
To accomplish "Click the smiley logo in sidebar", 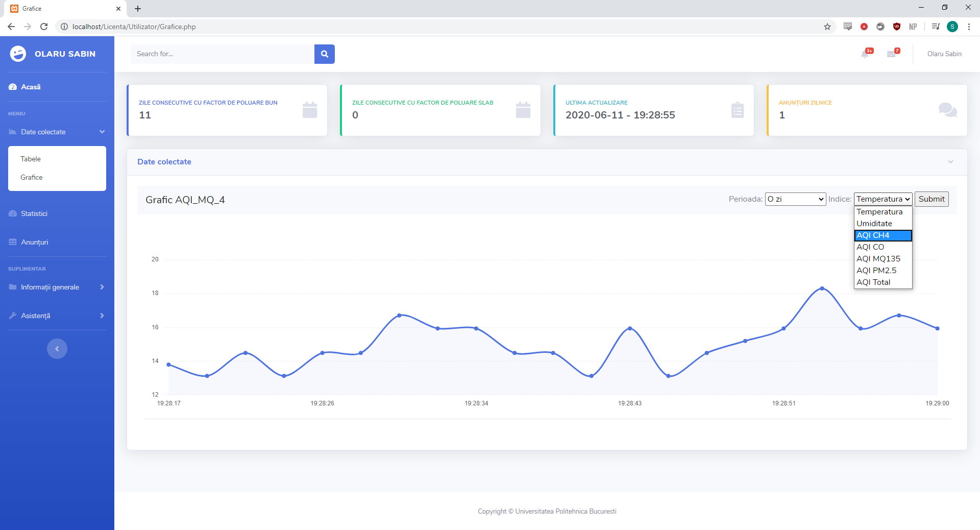I will pyautogui.click(x=18, y=54).
